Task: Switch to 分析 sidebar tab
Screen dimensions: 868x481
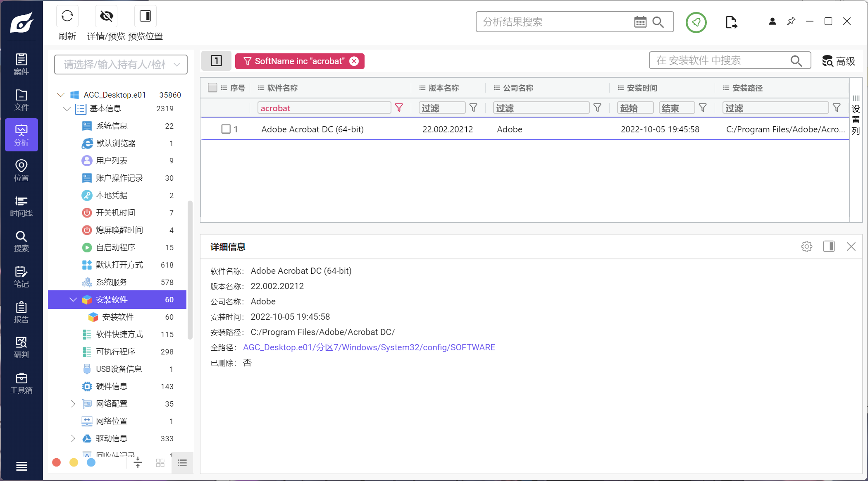Action: pos(21,135)
